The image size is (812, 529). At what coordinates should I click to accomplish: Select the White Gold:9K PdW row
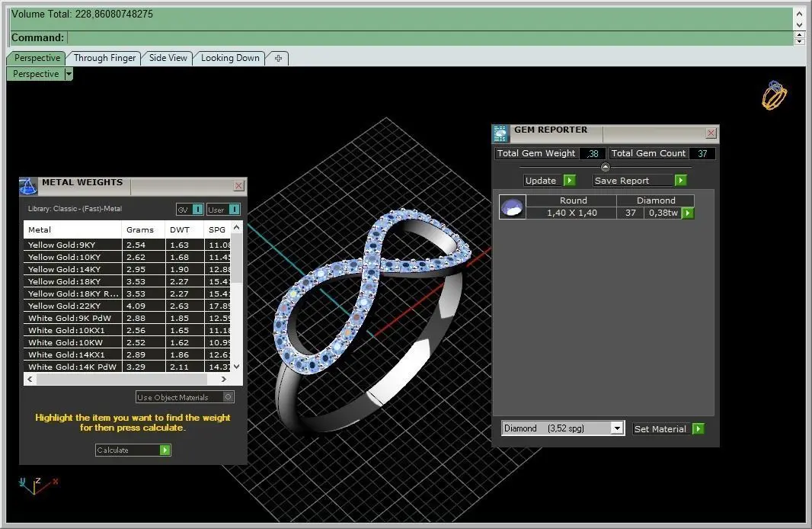127,318
